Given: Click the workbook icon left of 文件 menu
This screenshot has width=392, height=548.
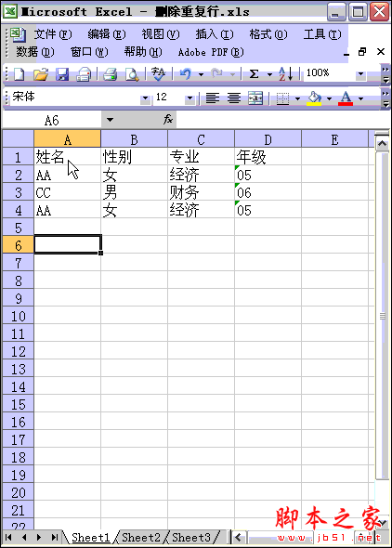Looking at the screenshot, I should pos(19,34).
